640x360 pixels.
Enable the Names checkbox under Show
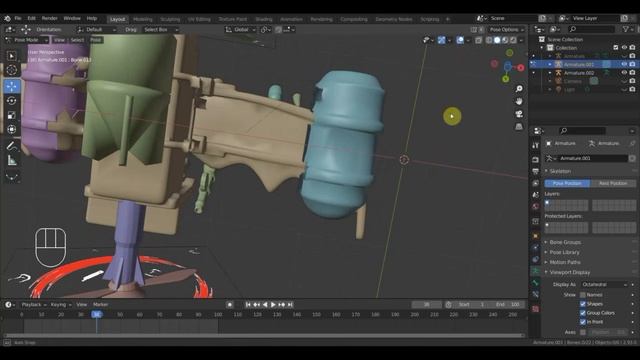[583, 295]
